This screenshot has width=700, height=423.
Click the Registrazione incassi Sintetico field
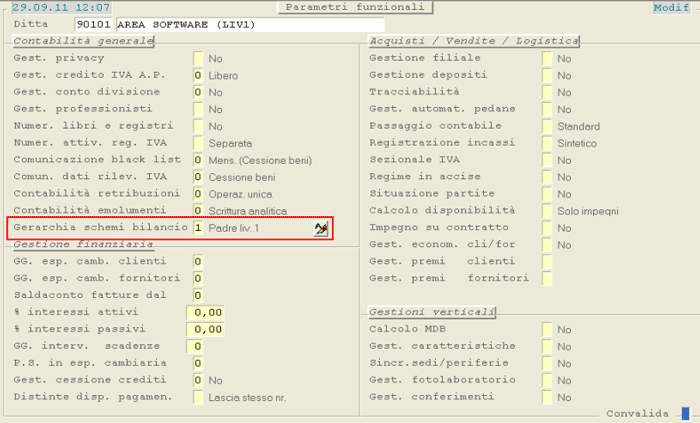(547, 143)
